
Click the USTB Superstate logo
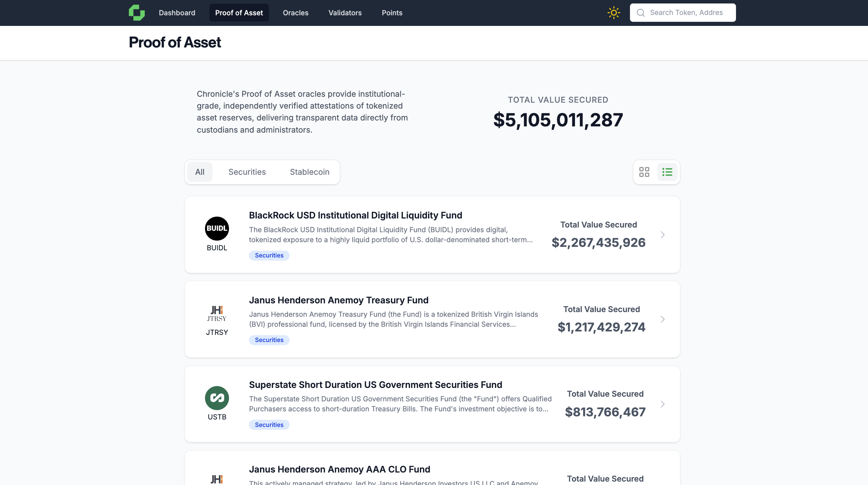(x=217, y=398)
